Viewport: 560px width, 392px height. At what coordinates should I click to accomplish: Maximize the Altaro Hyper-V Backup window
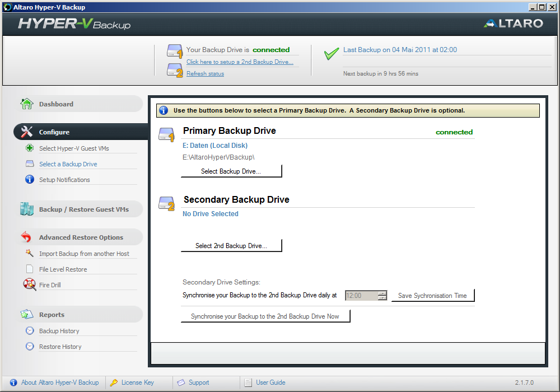coord(542,7)
